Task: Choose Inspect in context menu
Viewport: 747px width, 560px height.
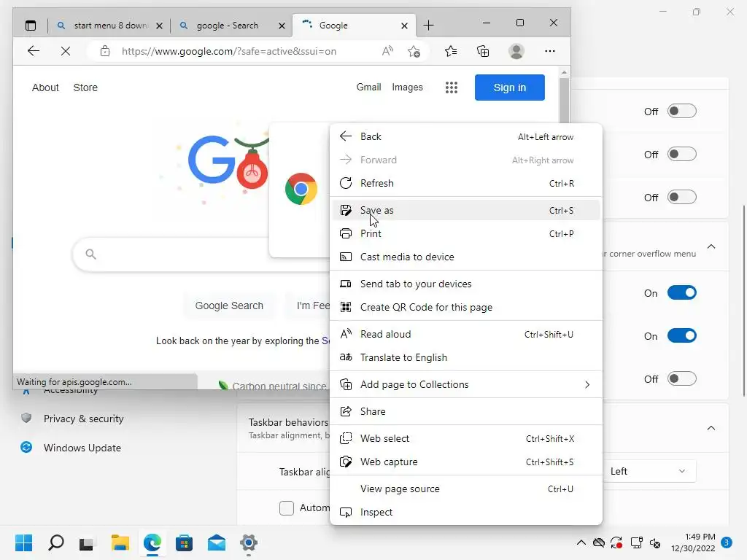Action: 466,513
